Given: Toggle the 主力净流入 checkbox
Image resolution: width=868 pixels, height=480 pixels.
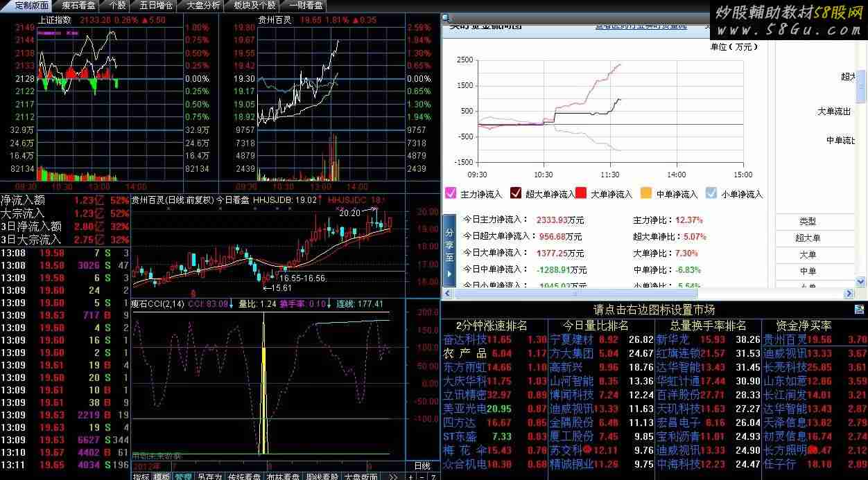Looking at the screenshot, I should [450, 193].
